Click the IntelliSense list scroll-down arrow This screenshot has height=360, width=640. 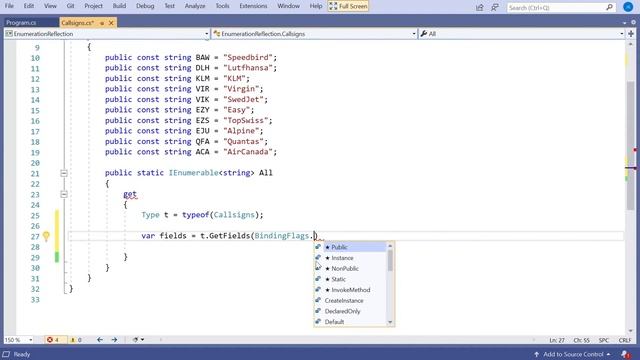point(390,322)
